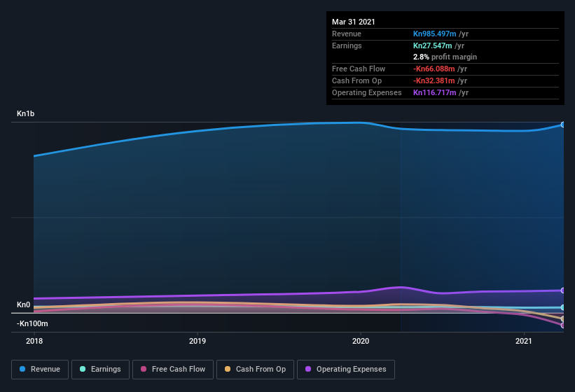The height and width of the screenshot is (392, 575).
Task: Click the 2.8% profit margin text
Action: tap(445, 57)
